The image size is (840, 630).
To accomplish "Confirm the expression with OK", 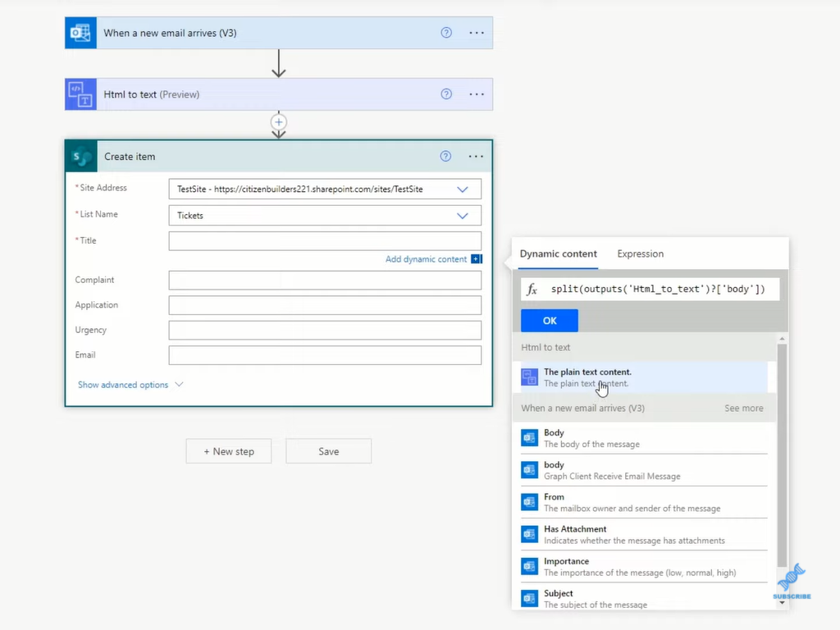I will click(x=550, y=321).
